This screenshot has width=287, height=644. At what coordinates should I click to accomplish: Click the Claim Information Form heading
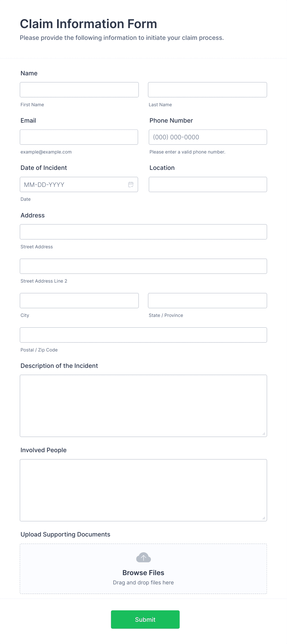(x=89, y=23)
